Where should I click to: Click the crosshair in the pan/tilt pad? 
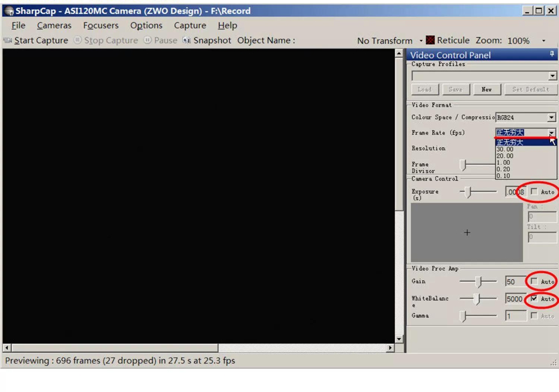pyautogui.click(x=467, y=233)
